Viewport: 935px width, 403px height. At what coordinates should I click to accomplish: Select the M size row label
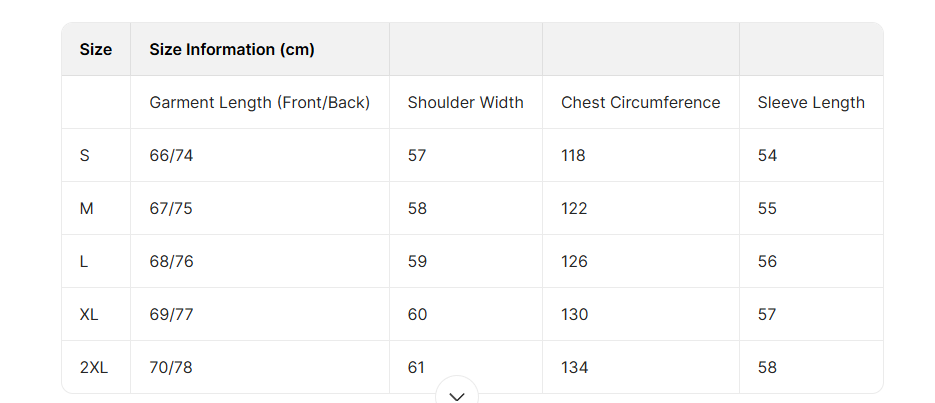click(x=87, y=208)
